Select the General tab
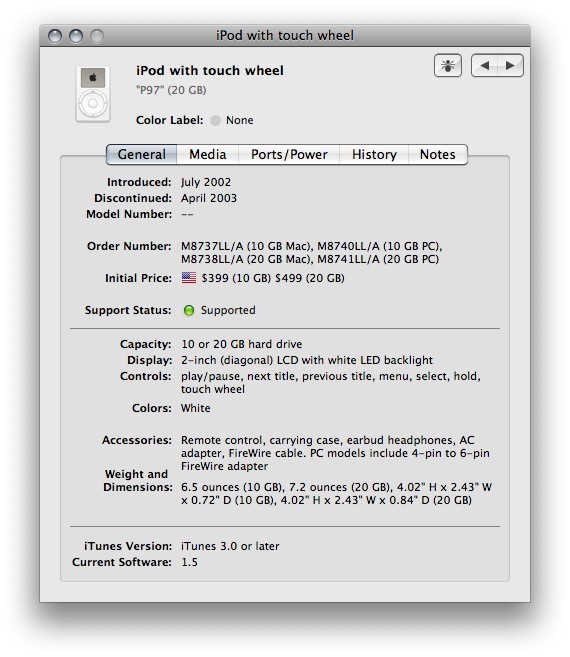570x657 pixels. (142, 154)
